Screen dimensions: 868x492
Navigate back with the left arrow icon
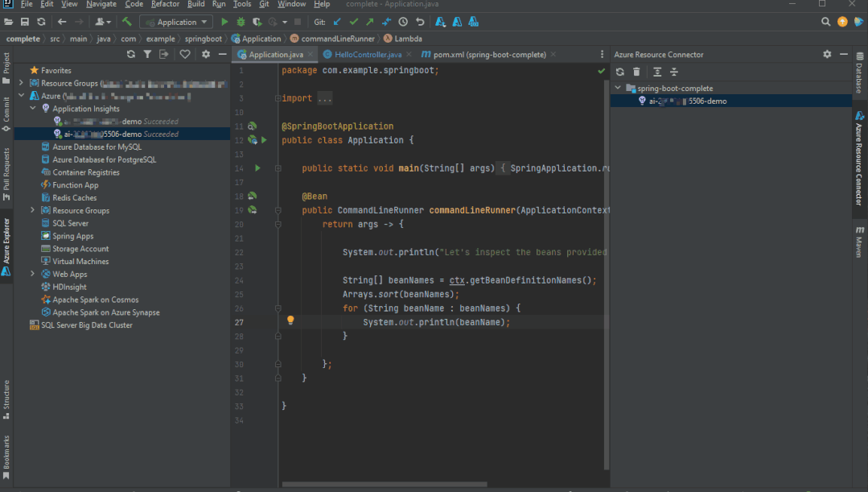point(62,23)
